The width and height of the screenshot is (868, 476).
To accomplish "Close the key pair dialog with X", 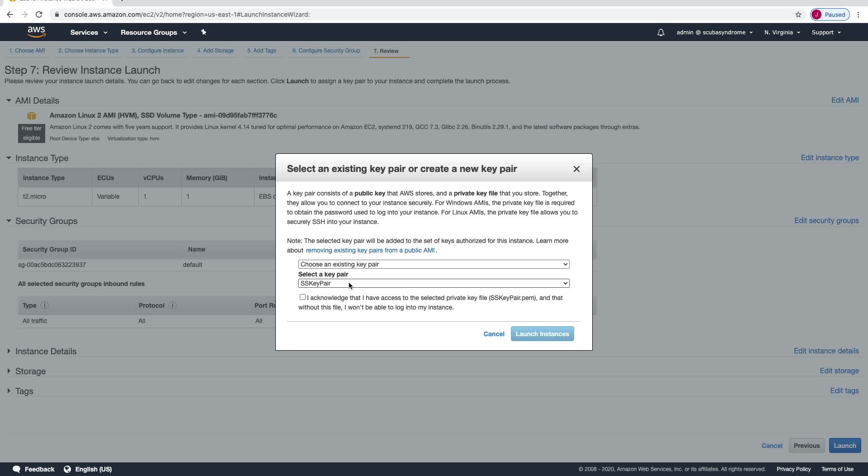I will click(x=576, y=169).
